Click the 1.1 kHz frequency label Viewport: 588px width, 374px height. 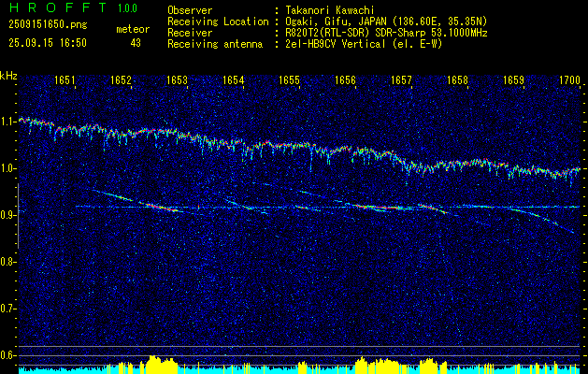[7, 122]
